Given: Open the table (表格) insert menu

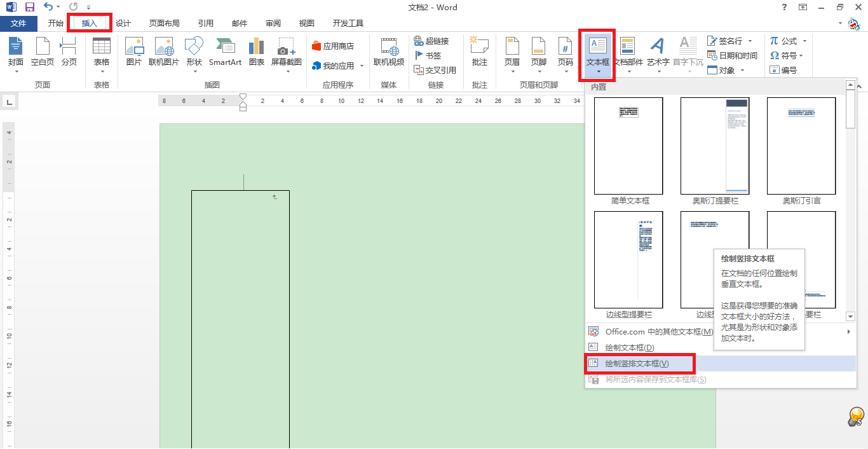Looking at the screenshot, I should (102, 53).
